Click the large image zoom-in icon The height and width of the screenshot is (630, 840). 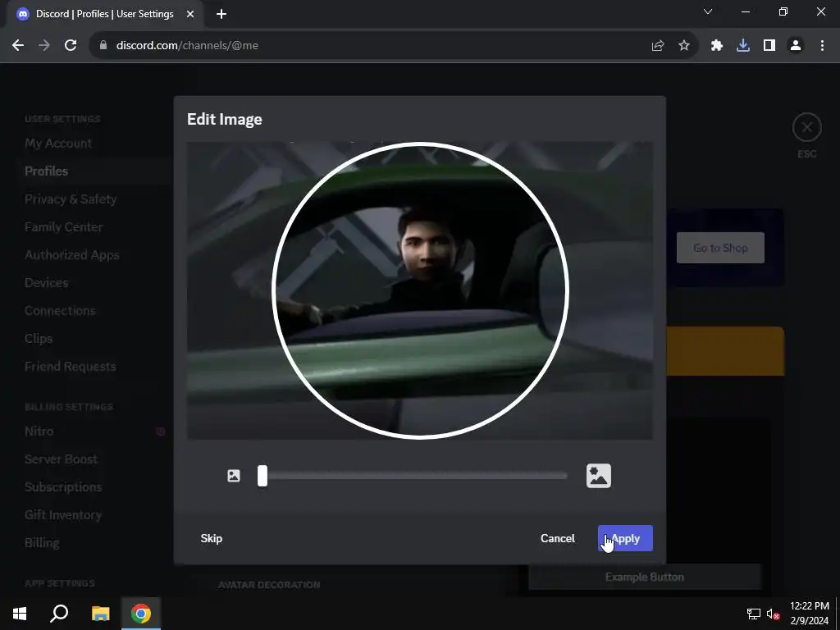point(598,476)
